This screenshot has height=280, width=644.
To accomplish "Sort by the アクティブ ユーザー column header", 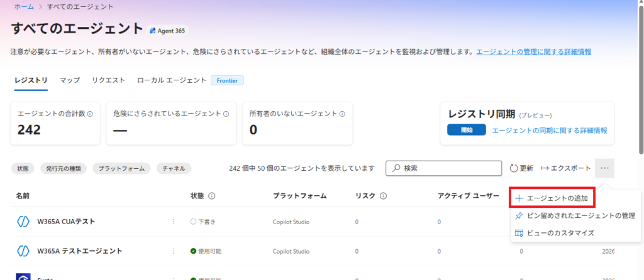I will tap(468, 196).
